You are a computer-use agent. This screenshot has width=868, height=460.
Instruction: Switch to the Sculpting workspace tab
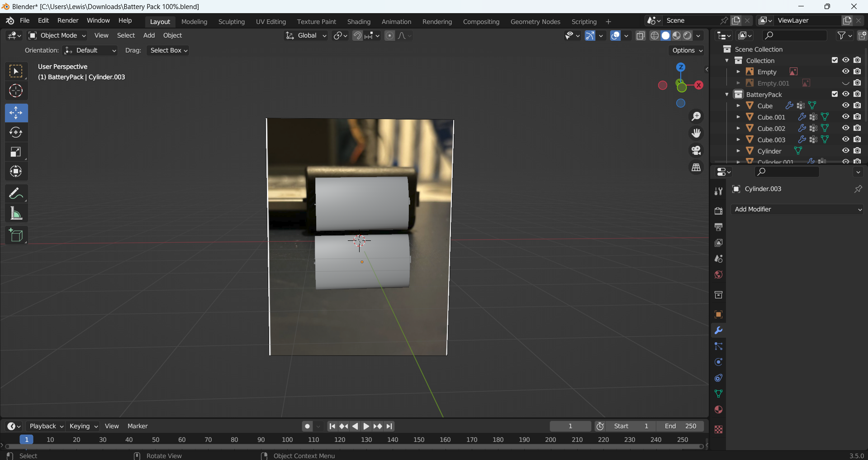click(x=231, y=22)
